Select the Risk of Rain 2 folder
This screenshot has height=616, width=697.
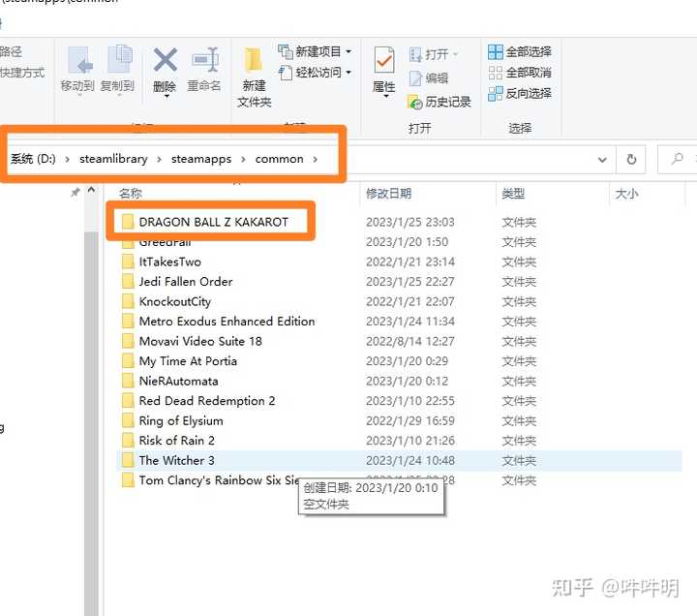[177, 441]
